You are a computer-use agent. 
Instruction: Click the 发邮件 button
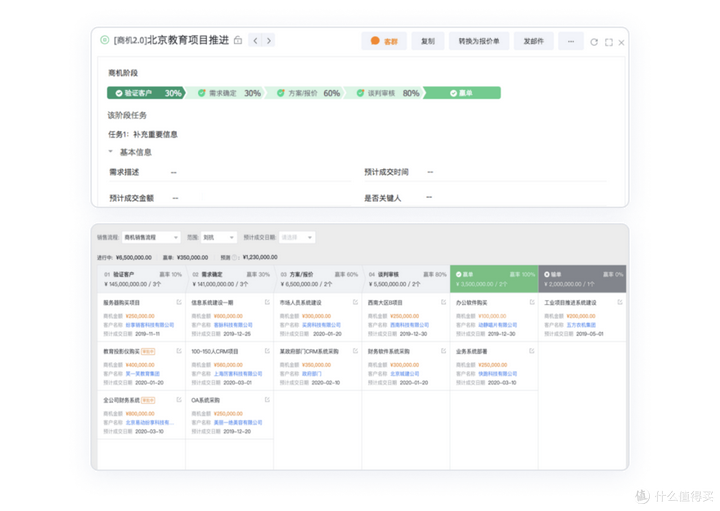coord(534,41)
